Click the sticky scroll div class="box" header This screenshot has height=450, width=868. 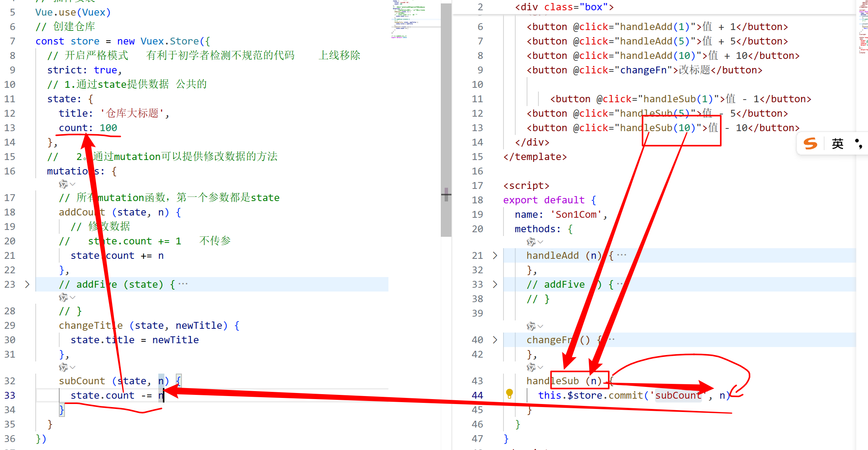(x=564, y=7)
